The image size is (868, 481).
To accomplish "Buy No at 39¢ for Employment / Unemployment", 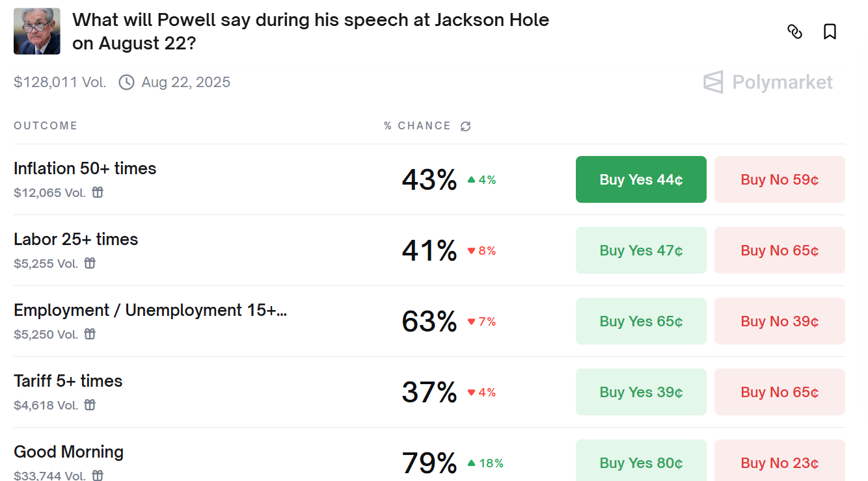I will tap(780, 321).
